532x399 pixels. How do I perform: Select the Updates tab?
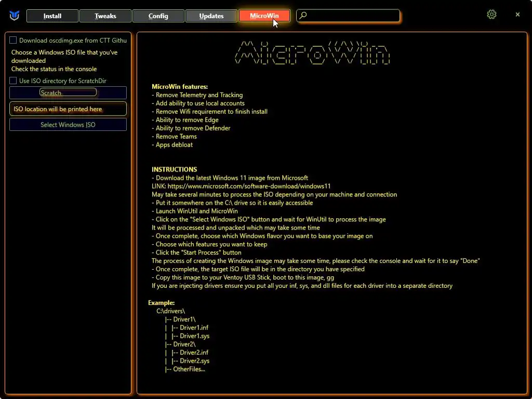(211, 16)
